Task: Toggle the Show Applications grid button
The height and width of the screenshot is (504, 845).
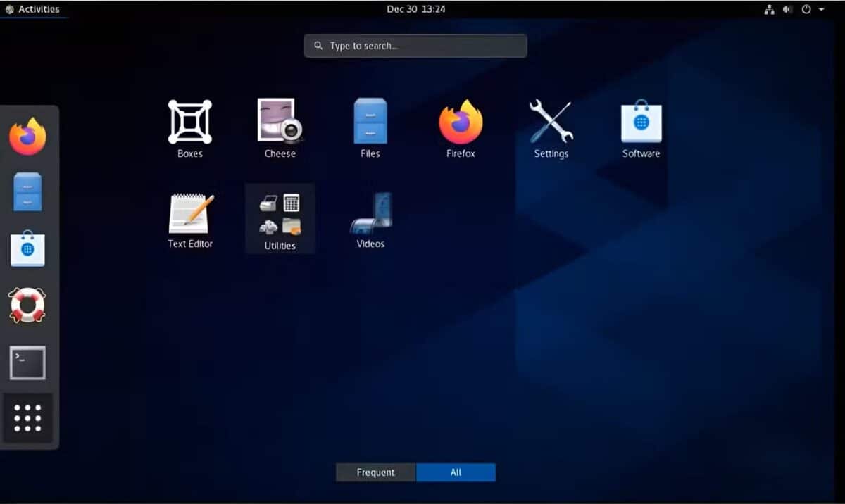Action: (x=27, y=418)
